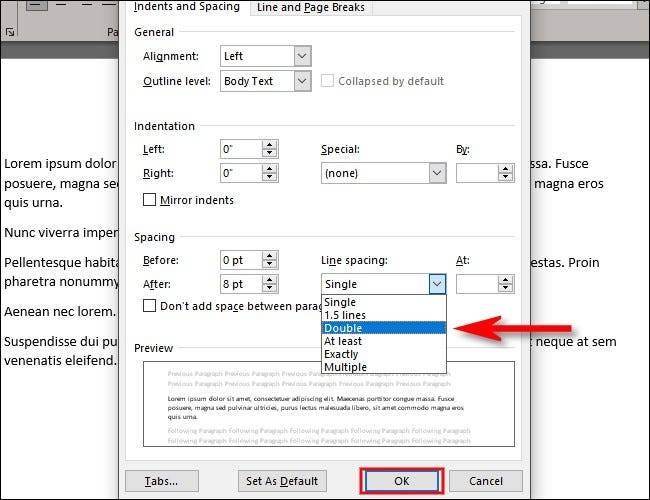Open the Outline level dropdown
This screenshot has height=500, width=650.
point(301,81)
